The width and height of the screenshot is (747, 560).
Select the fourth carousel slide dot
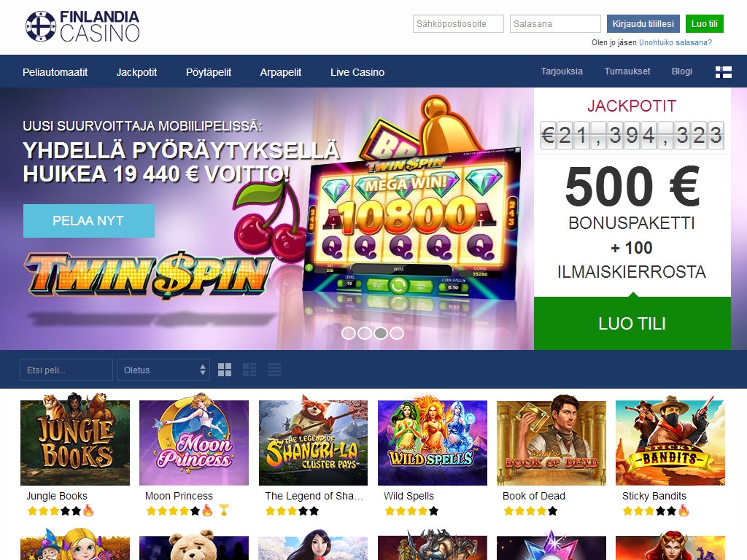(396, 332)
